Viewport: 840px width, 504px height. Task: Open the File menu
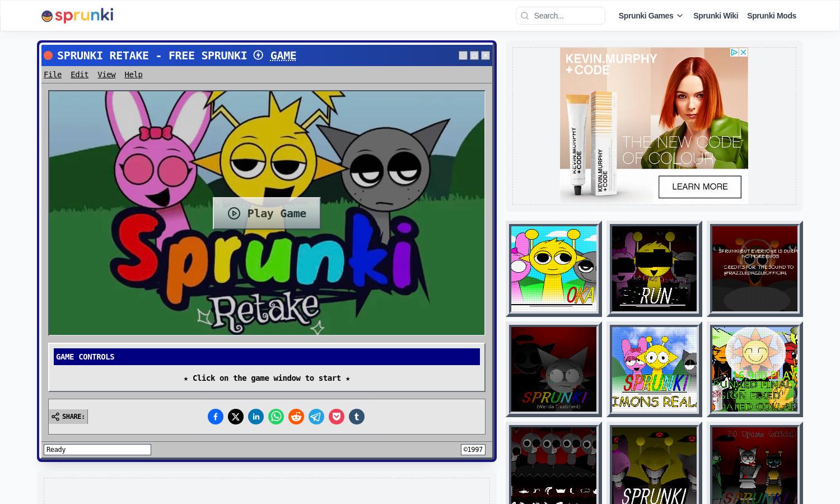[x=53, y=74]
